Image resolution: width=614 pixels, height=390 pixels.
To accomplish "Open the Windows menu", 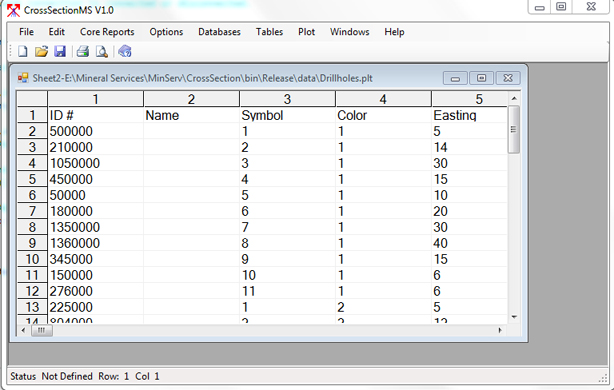I will pyautogui.click(x=349, y=32).
